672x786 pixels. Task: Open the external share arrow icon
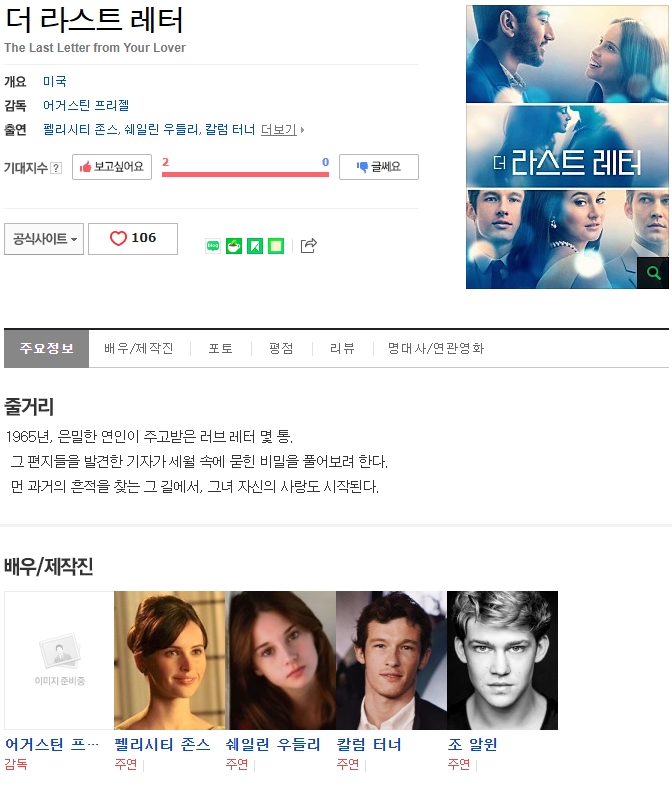pos(309,245)
